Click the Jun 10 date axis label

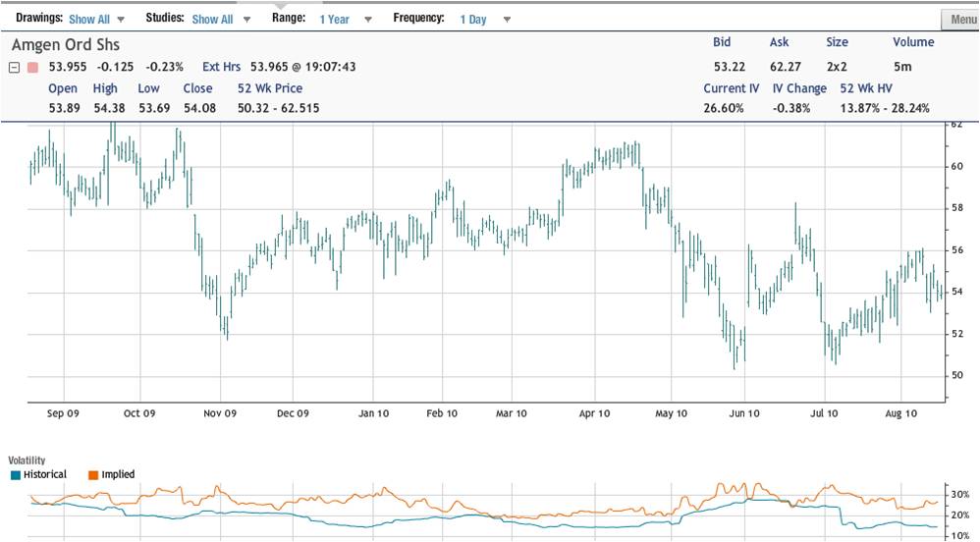tap(744, 413)
